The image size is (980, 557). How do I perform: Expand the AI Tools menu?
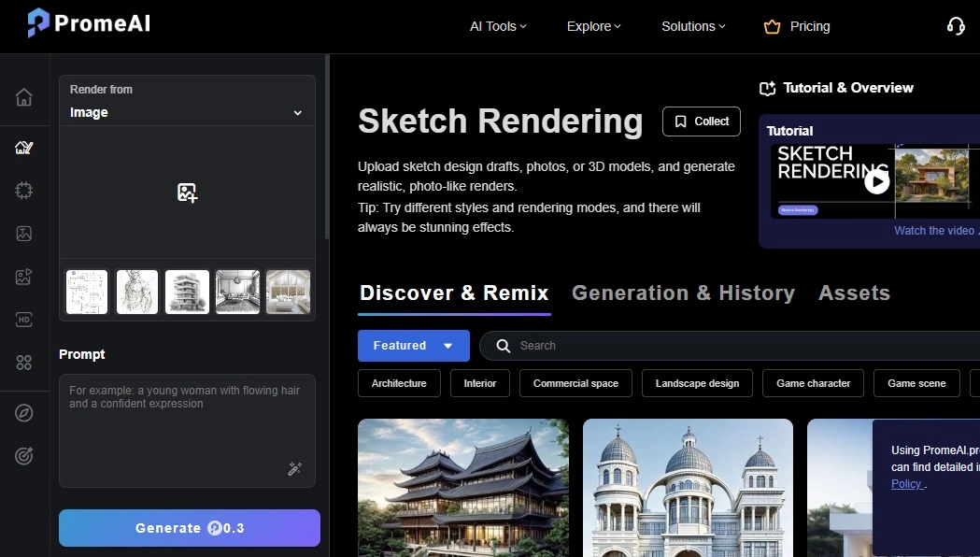pos(497,26)
